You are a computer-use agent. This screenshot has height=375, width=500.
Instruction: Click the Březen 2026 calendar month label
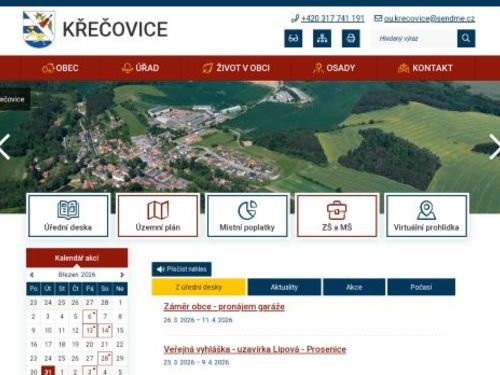pos(77,275)
